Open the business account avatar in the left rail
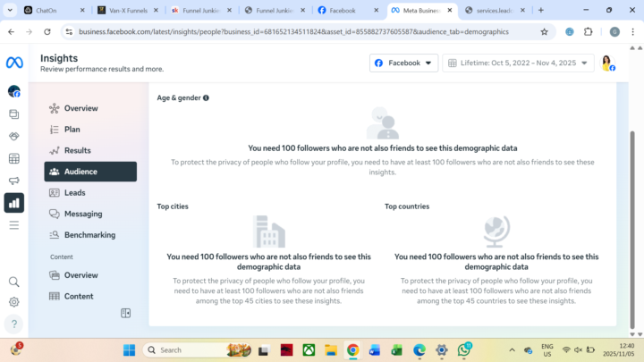This screenshot has width=644, height=362. (x=14, y=91)
